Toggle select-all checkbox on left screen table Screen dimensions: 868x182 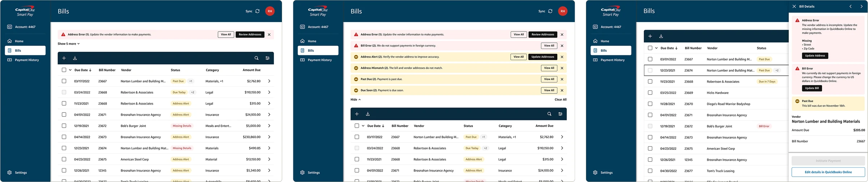(64, 70)
